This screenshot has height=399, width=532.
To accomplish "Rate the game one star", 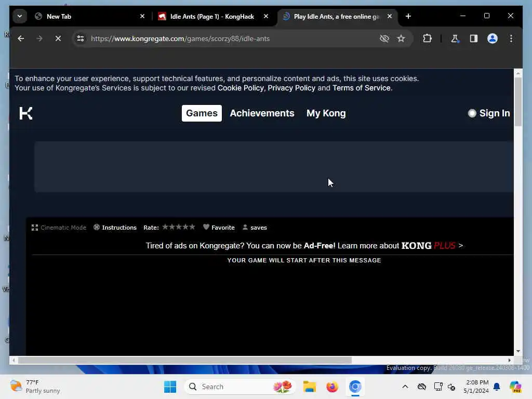I will (166, 227).
